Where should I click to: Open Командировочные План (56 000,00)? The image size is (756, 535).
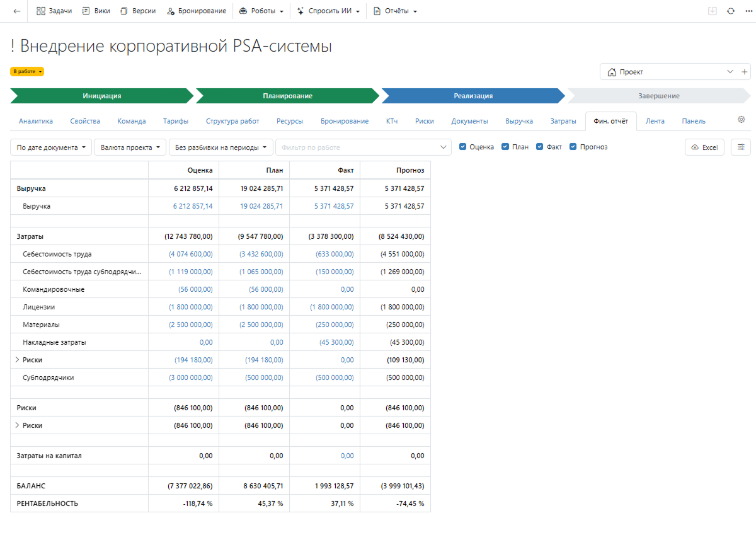coord(266,289)
